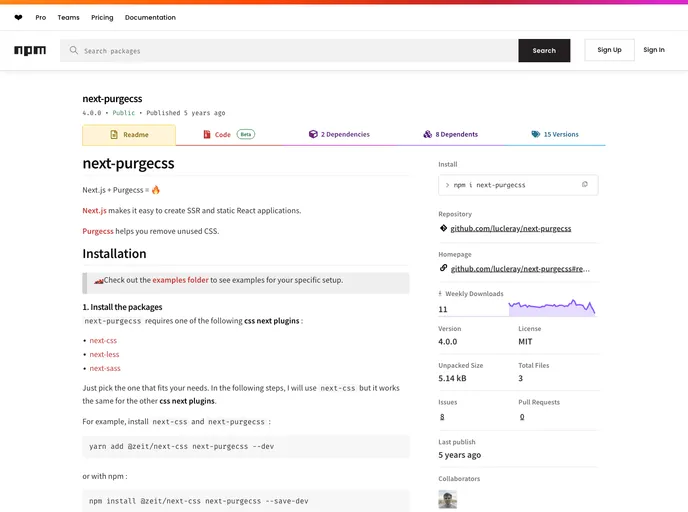View the 15 Versions tab
This screenshot has width=688, height=512.
tap(555, 134)
